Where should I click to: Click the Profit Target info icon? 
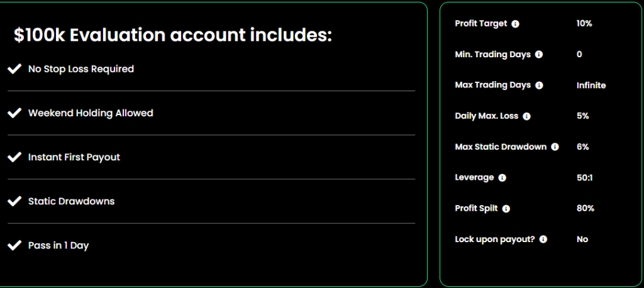point(516,24)
